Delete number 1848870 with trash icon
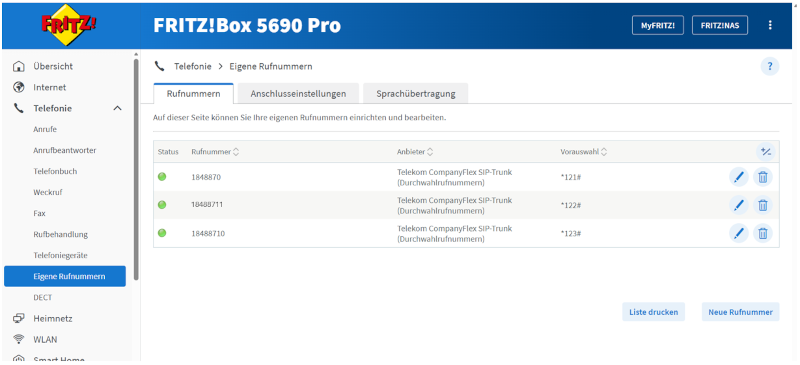 click(x=763, y=177)
